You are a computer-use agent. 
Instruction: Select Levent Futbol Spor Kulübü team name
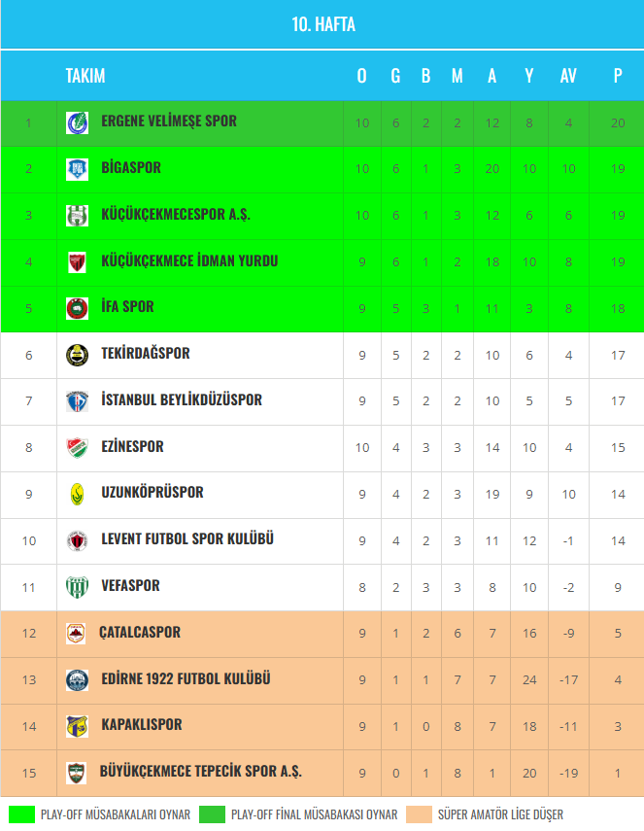(x=187, y=538)
